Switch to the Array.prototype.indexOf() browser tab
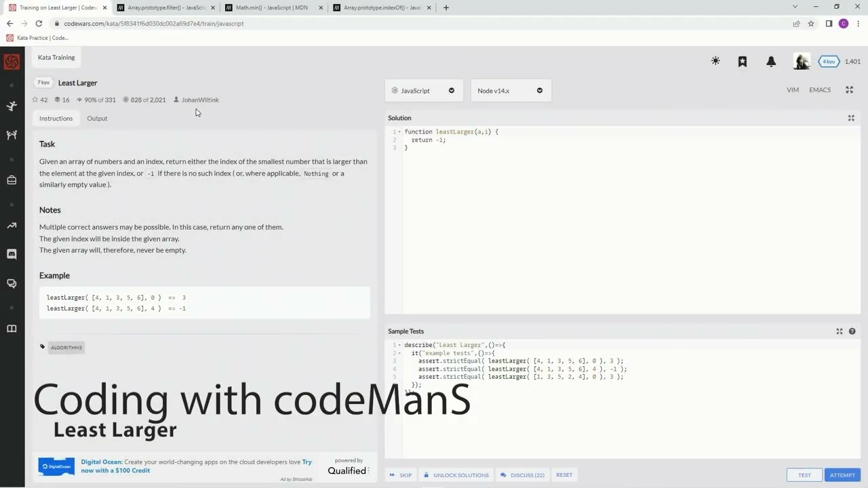Screen dimensions: 868x488 382,7
